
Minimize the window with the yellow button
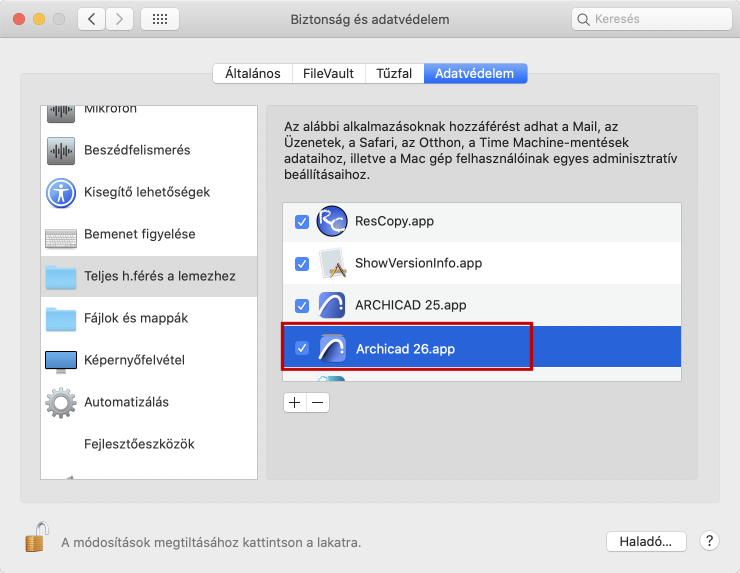tap(39, 19)
